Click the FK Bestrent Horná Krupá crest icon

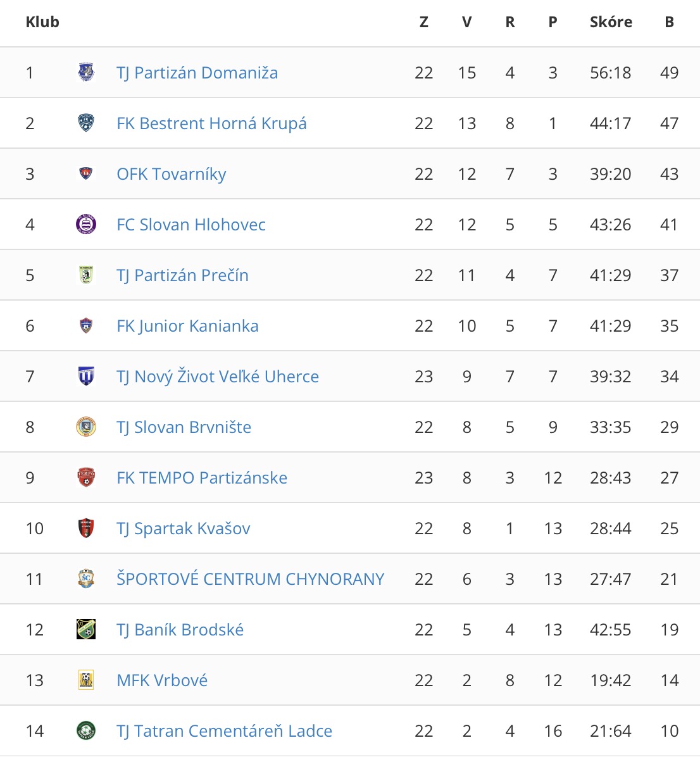[86, 123]
